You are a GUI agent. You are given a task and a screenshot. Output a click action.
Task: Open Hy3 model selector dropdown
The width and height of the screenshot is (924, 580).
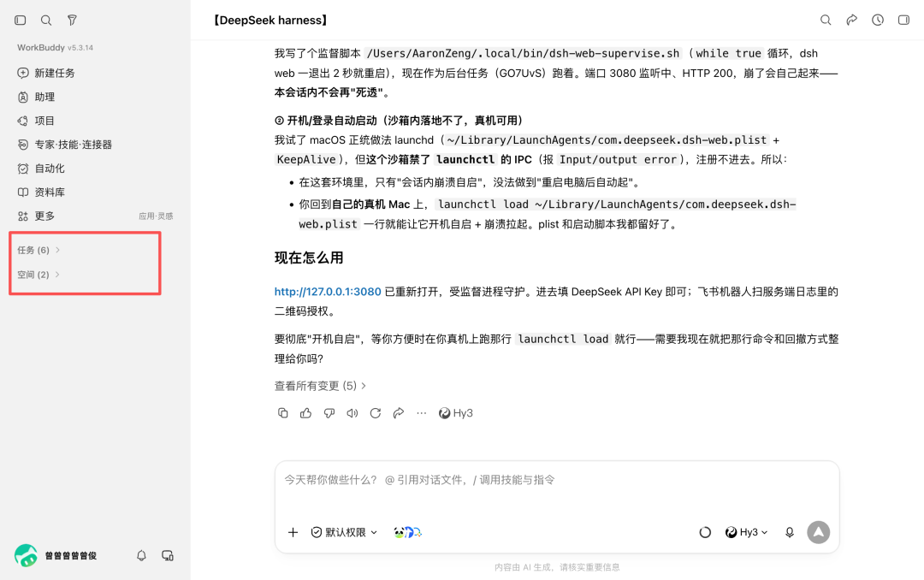746,532
